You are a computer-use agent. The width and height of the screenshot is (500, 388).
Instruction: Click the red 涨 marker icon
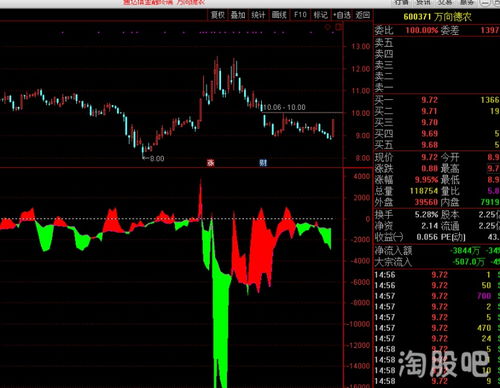211,163
